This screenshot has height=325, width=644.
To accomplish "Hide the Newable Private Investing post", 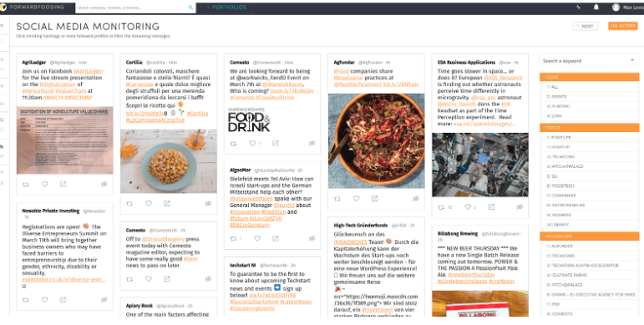I will coord(104,300).
